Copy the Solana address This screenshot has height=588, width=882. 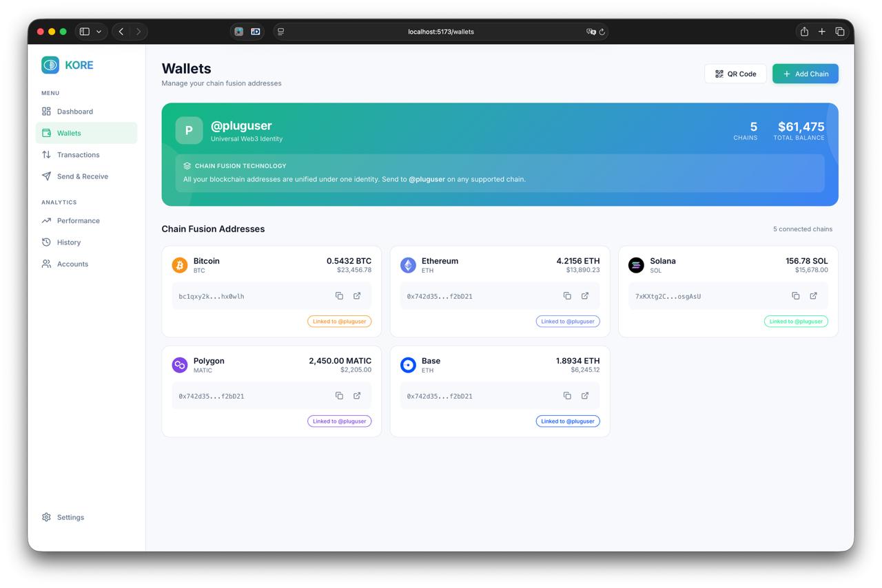click(795, 296)
